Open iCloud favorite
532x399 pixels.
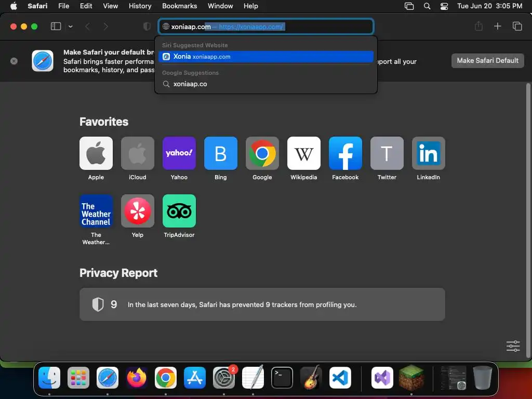pyautogui.click(x=137, y=153)
